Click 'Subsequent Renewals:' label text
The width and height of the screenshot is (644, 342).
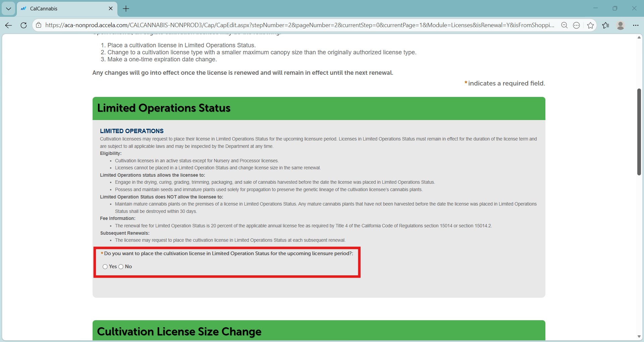pyautogui.click(x=125, y=233)
